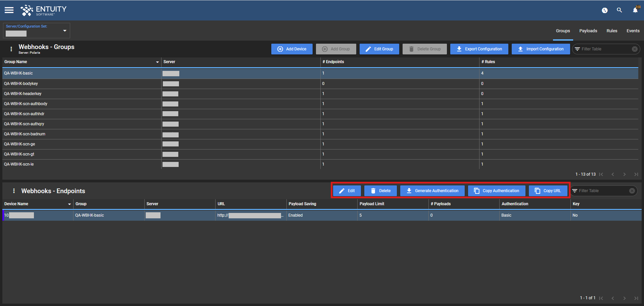Go to last page of Groups table
This screenshot has width=644, height=306.
pos(636,174)
